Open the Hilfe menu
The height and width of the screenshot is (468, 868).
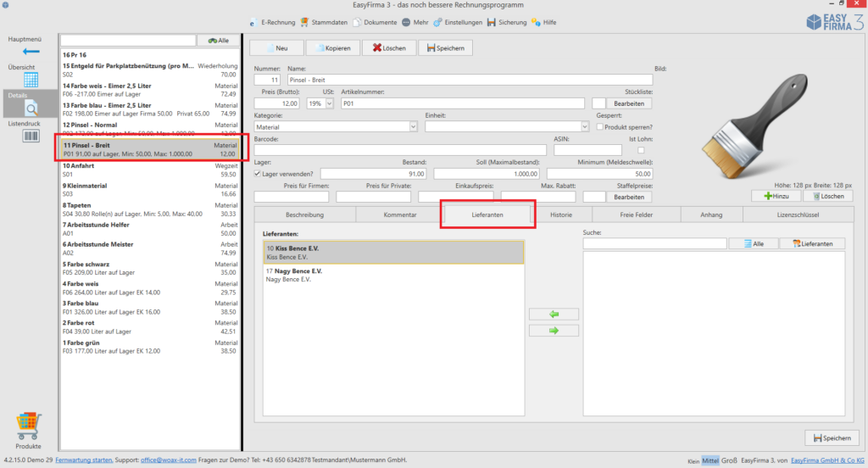(x=544, y=23)
